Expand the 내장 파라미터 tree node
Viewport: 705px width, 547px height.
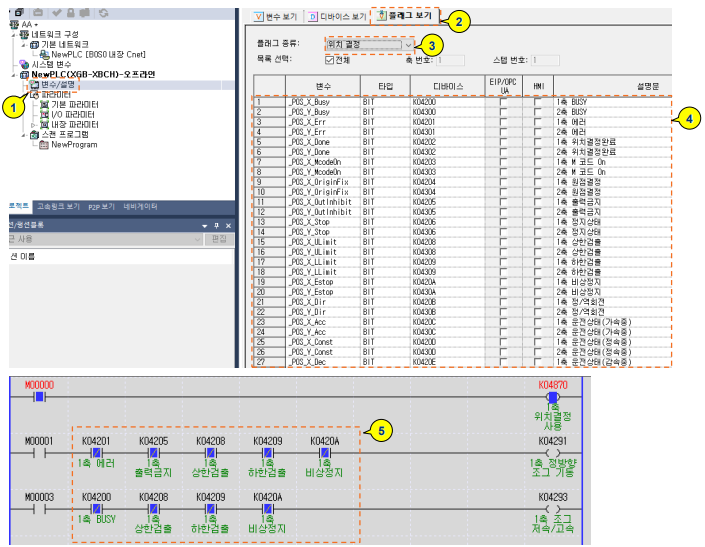coord(31,124)
